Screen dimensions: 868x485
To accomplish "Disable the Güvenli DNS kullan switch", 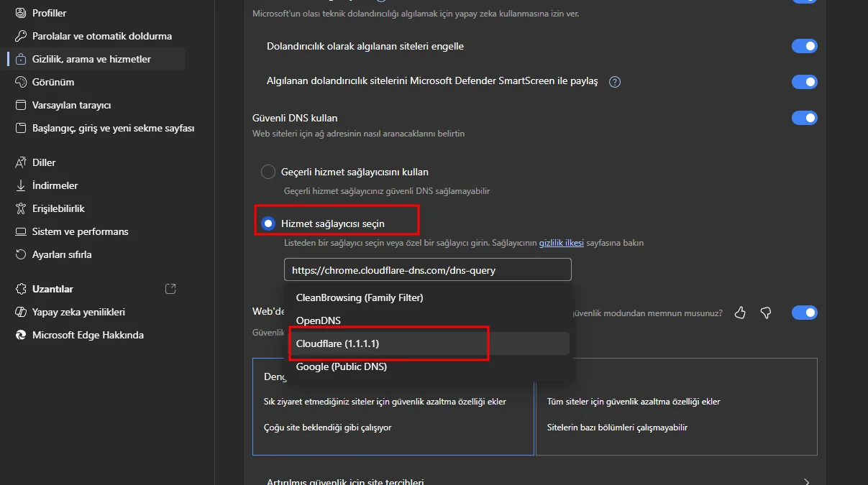I will 805,118.
